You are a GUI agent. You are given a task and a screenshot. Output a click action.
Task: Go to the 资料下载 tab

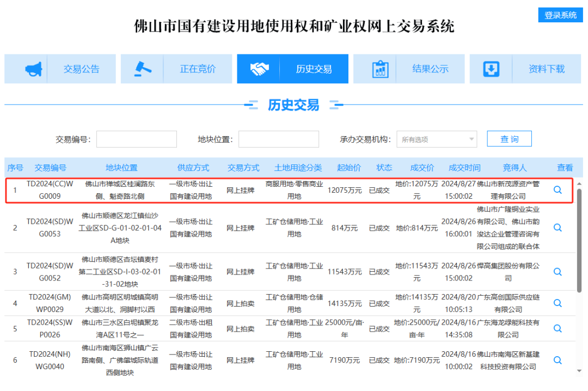click(x=546, y=69)
